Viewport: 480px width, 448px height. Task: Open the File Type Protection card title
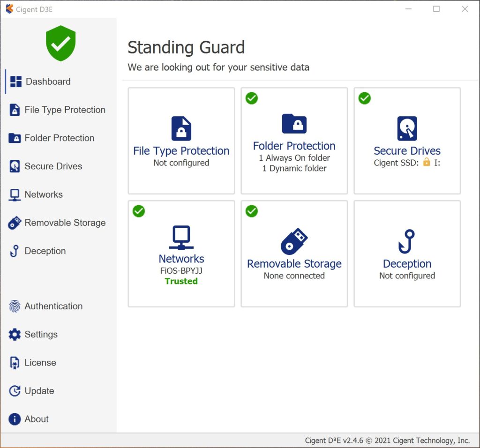pyautogui.click(x=181, y=151)
